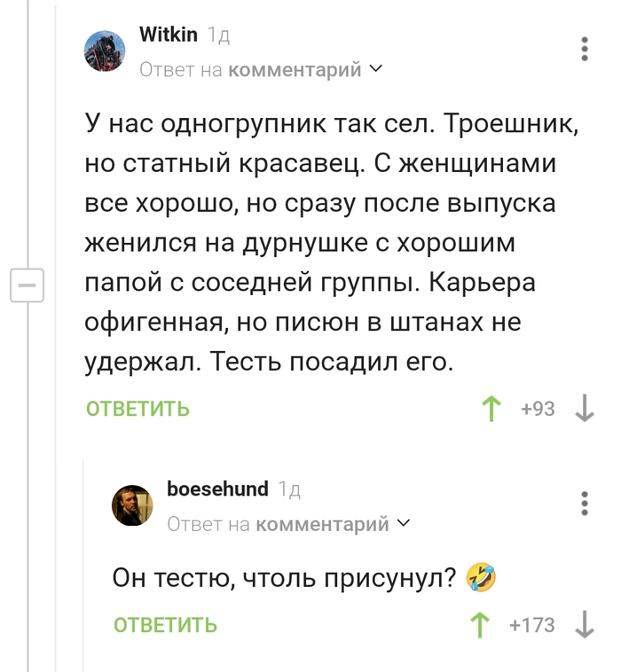621x672 pixels.
Task: Open boesehund's username profile link
Action: pyautogui.click(x=217, y=488)
